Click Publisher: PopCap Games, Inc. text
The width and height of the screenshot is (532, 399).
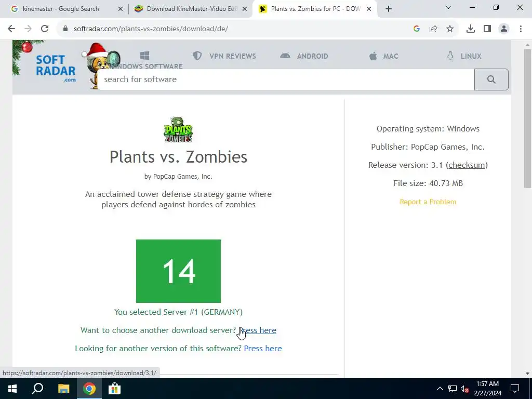428,147
